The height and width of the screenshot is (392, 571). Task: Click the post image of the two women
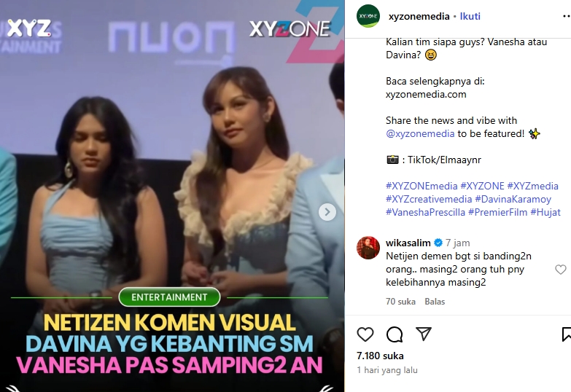point(172,196)
